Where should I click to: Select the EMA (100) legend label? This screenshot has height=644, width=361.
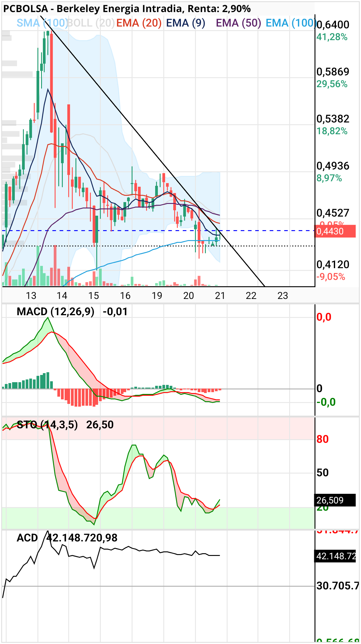291,23
